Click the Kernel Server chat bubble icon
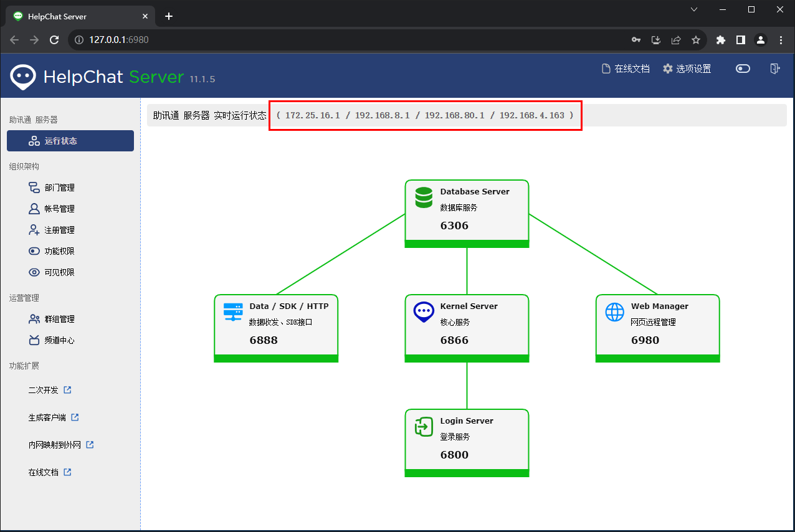Viewport: 795px width, 532px height. pyautogui.click(x=424, y=311)
